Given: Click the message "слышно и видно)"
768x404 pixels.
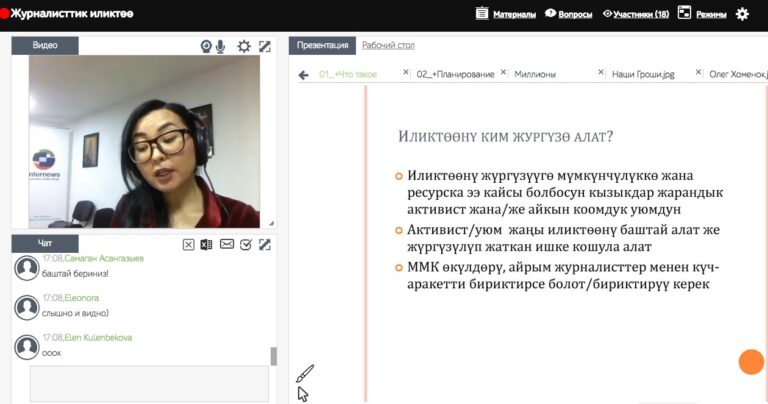Looking at the screenshot, I should [75, 313].
